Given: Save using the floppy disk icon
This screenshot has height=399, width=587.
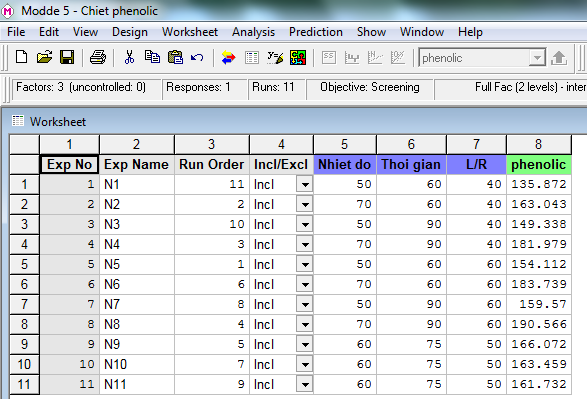Looking at the screenshot, I should [67, 57].
